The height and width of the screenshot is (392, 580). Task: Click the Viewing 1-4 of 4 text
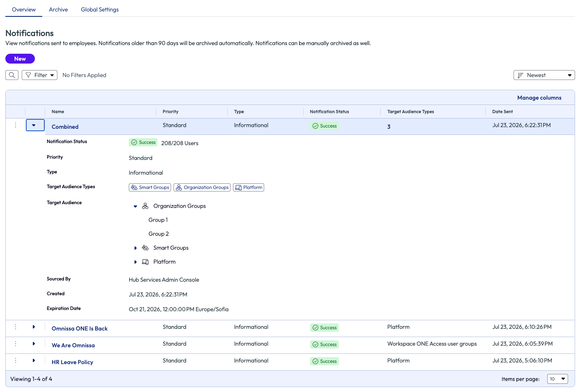[x=31, y=379]
